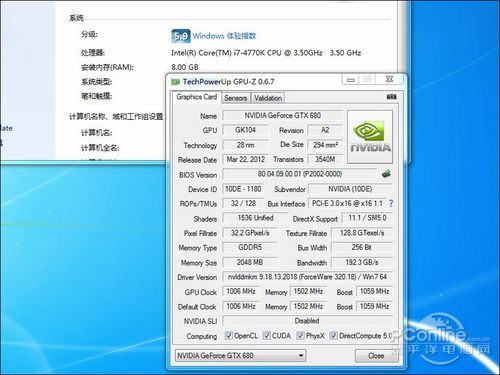The image size is (500, 375).
Task: Click the GPU-Z screenshot camera icon
Action: pos(391,97)
